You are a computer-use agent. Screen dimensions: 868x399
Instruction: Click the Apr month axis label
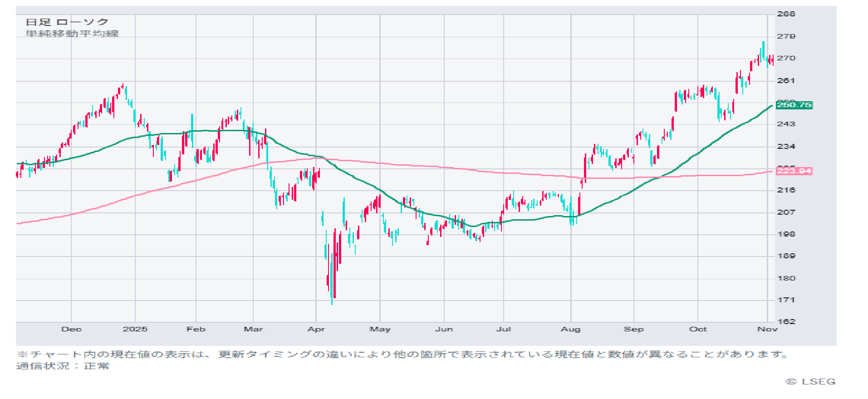[316, 329]
